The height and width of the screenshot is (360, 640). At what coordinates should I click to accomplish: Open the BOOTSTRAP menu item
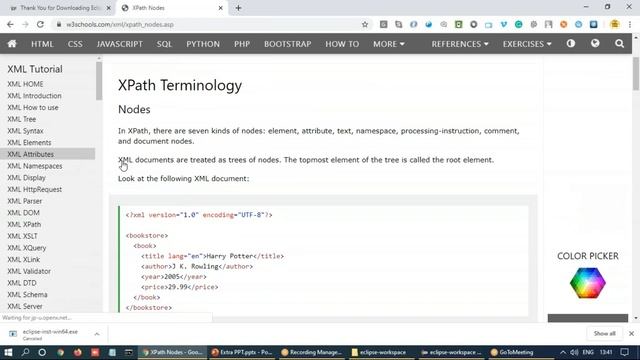click(287, 44)
